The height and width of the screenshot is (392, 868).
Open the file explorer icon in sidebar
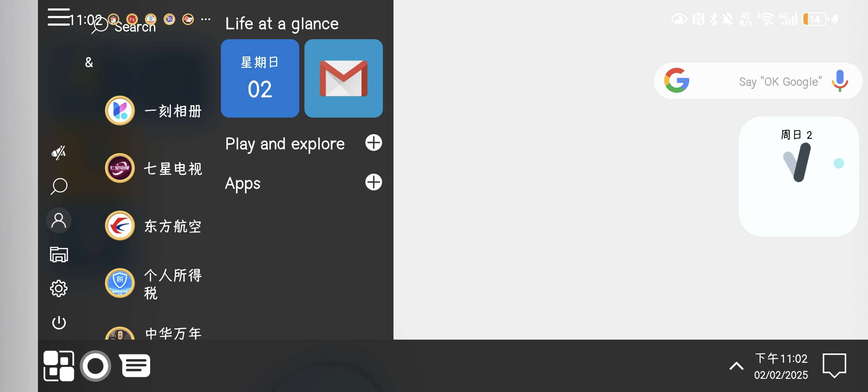(x=59, y=254)
